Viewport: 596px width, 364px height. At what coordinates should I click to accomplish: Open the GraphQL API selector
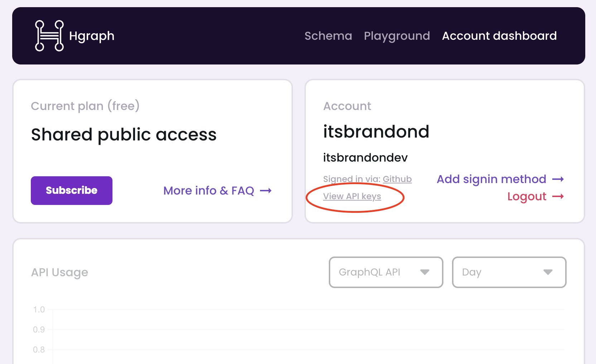pos(386,272)
